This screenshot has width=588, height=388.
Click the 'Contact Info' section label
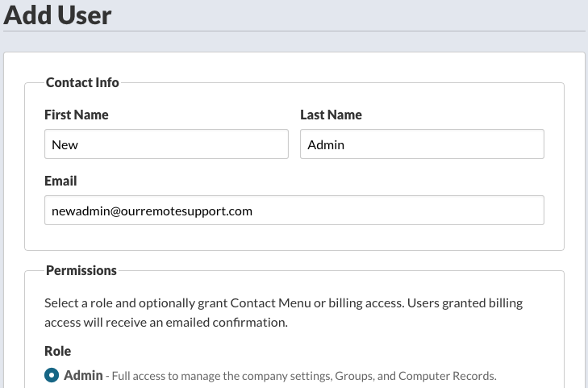(82, 82)
